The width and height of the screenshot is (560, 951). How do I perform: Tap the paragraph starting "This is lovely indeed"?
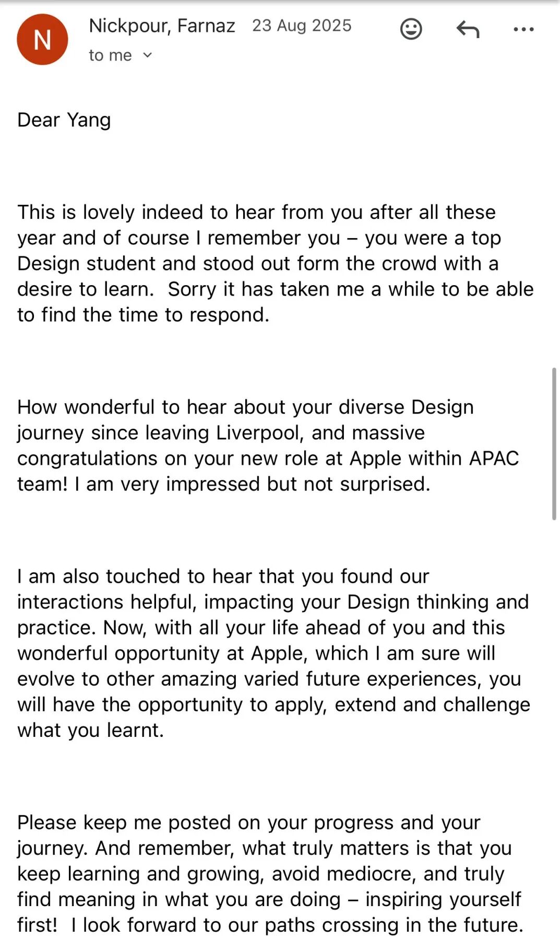point(276,263)
